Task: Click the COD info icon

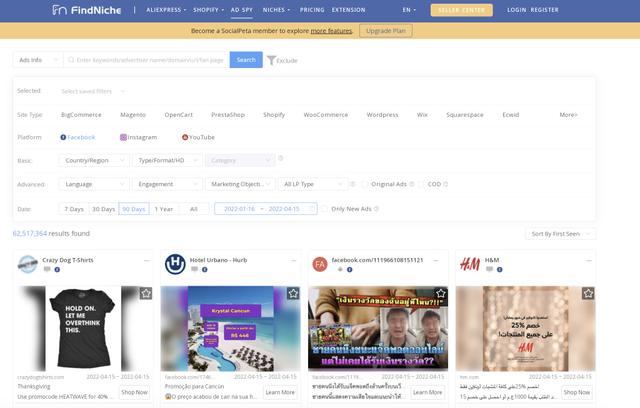Action: pyautogui.click(x=446, y=184)
